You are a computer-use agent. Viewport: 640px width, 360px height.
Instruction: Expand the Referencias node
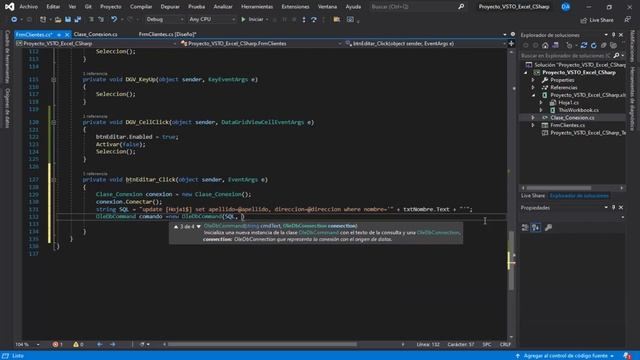(x=533, y=87)
